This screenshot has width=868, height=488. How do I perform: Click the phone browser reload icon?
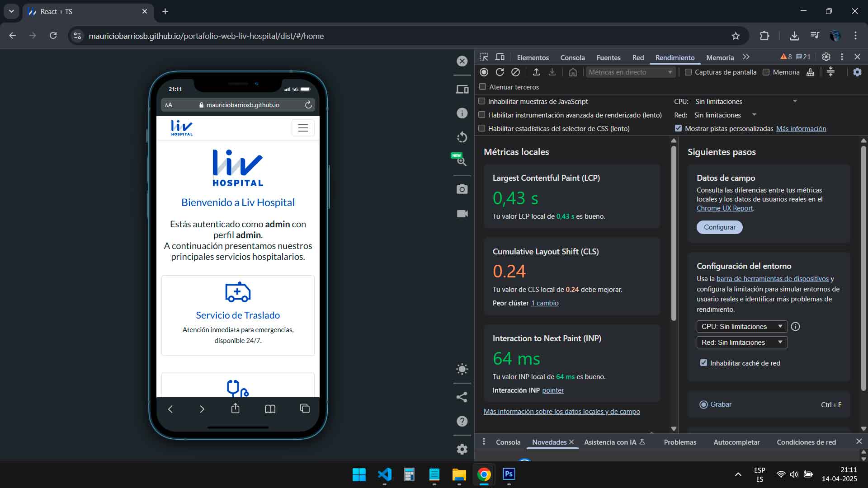pos(308,105)
